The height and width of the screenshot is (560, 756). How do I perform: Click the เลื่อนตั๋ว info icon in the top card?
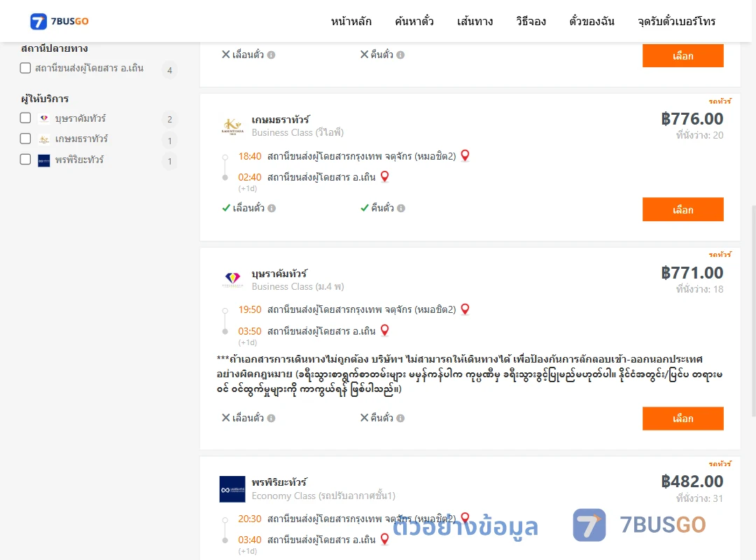click(x=272, y=55)
